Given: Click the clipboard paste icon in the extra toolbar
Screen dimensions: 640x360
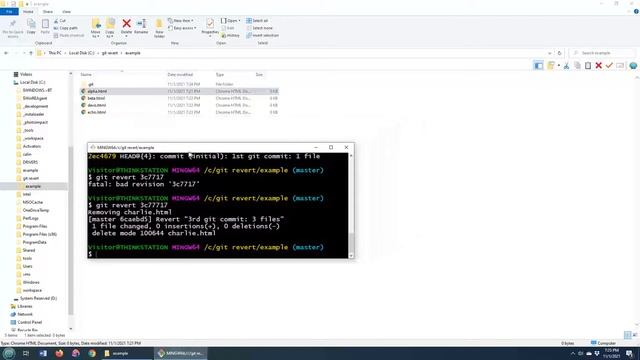Looking at the screenshot, I should click(588, 65).
